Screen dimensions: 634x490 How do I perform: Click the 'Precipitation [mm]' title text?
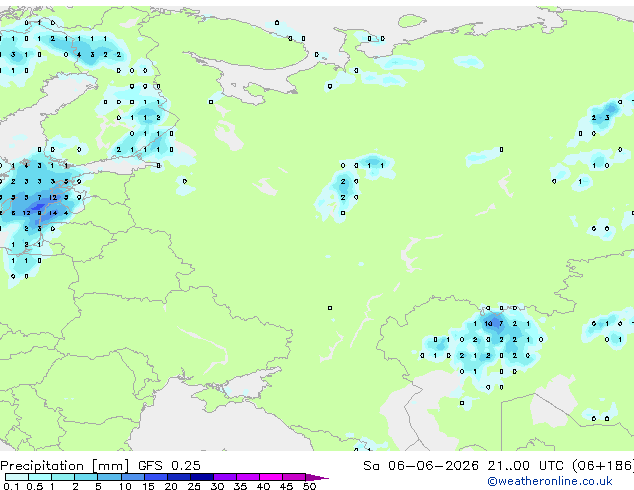coord(64,466)
